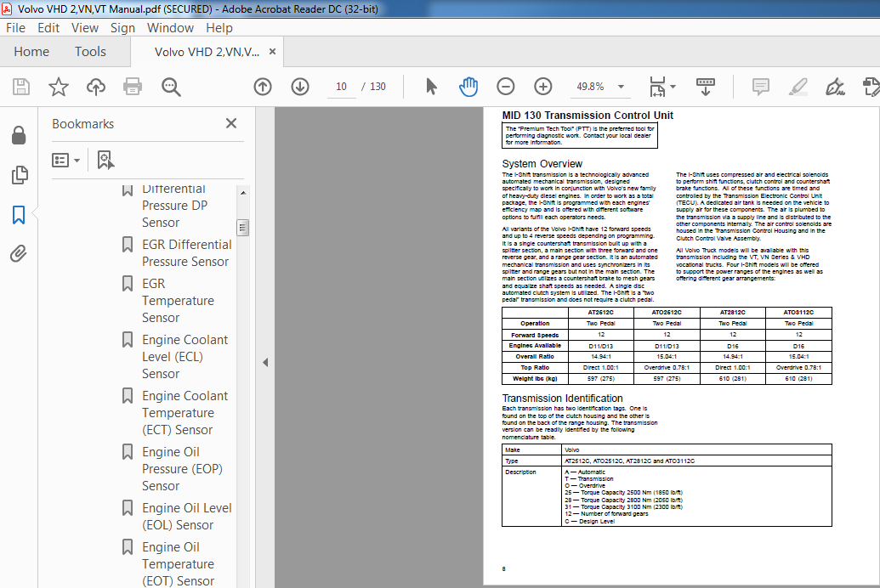Activate the Hand pan tool
The width and height of the screenshot is (880, 588).
(468, 87)
